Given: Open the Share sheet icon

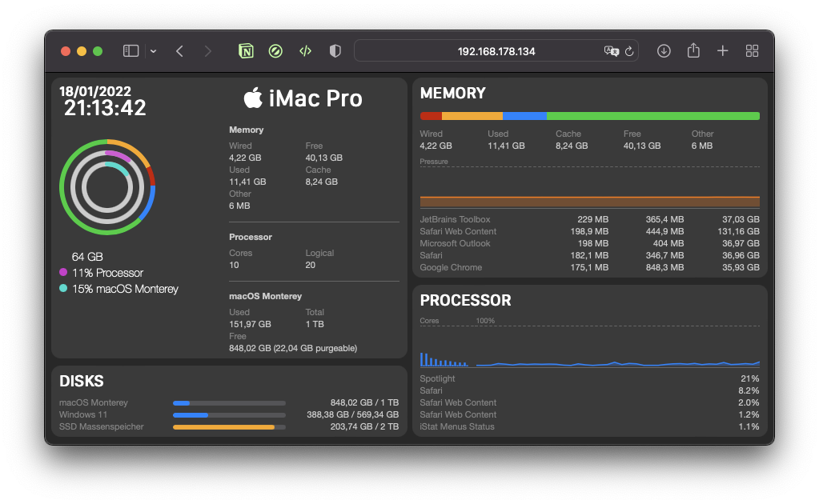Looking at the screenshot, I should (x=693, y=50).
